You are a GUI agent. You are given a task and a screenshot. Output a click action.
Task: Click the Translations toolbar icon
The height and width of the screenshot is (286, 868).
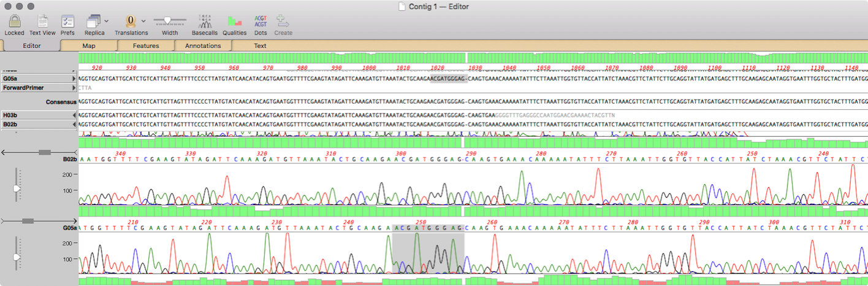pos(130,22)
